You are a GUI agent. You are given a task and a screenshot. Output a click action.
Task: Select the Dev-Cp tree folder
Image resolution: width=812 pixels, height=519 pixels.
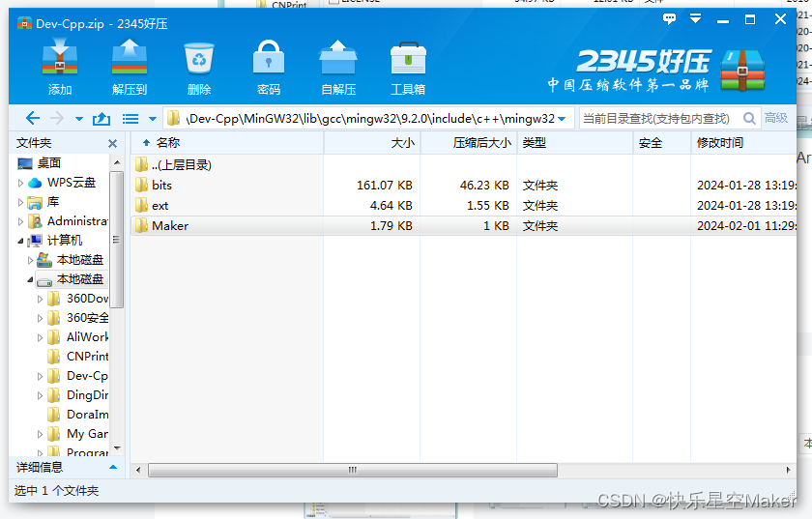click(88, 376)
